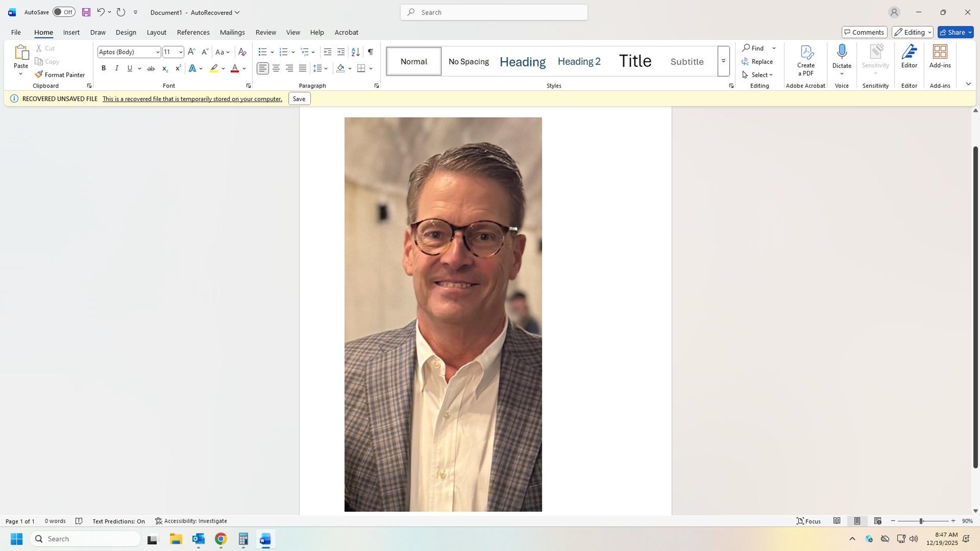The width and height of the screenshot is (980, 551).
Task: Toggle show paragraph marks
Action: pos(370,52)
